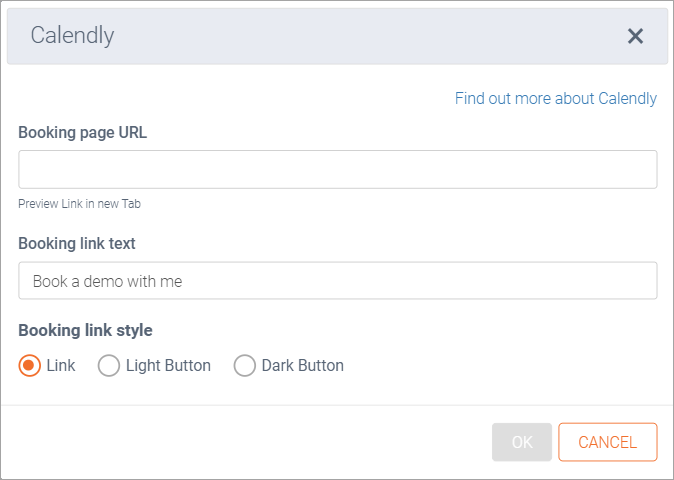This screenshot has height=480, width=674.
Task: Click the 'Dark Button' option label text
Action: tap(302, 366)
